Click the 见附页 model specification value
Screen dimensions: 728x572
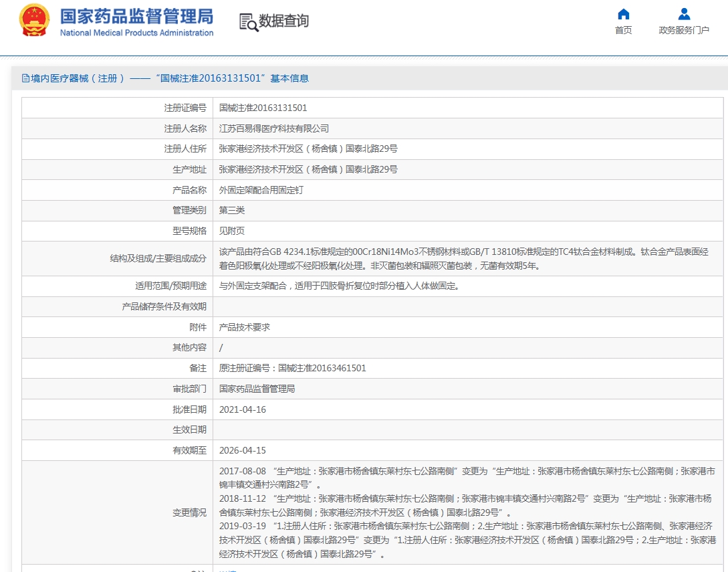232,231
